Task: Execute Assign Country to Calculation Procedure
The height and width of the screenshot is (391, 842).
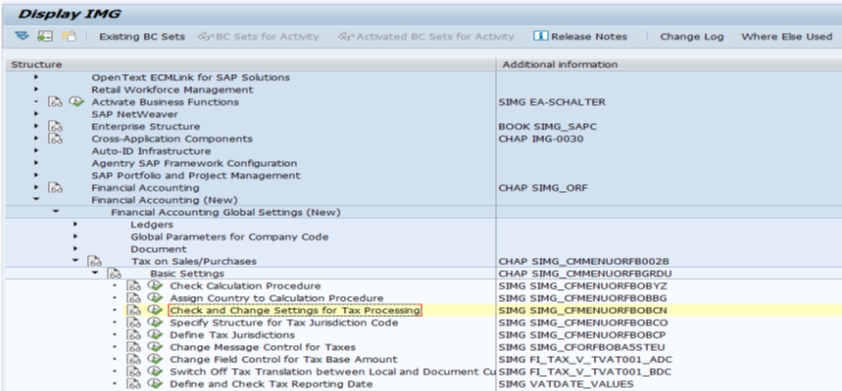Action: pos(155,298)
